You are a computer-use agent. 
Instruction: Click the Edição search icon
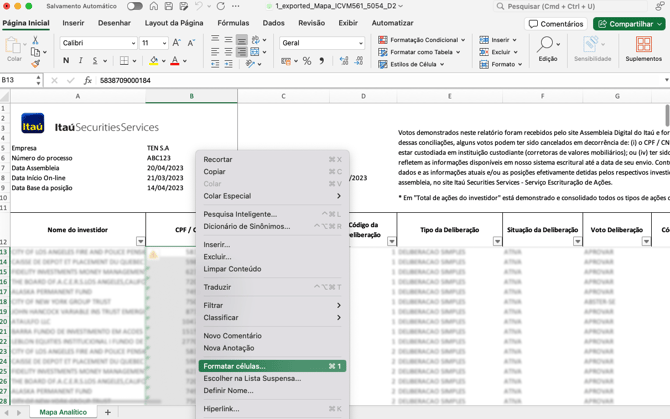[547, 46]
